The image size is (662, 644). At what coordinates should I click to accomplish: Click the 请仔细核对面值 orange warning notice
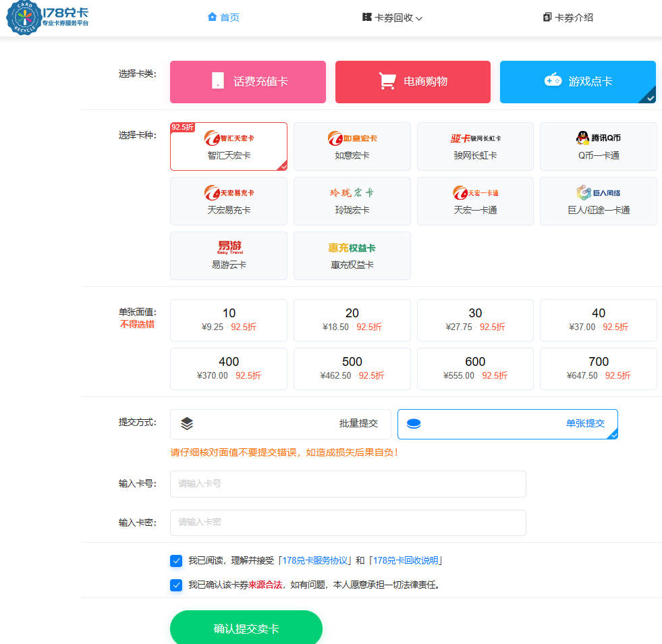[x=283, y=453]
